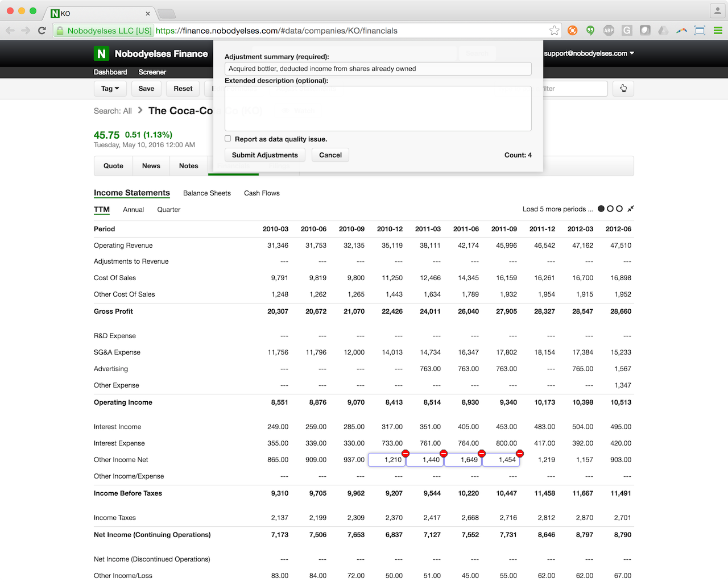Remove the adjustment minus icon on 2010-12 Other Income Net
Viewport: 728px width, 582px height.
406,454
